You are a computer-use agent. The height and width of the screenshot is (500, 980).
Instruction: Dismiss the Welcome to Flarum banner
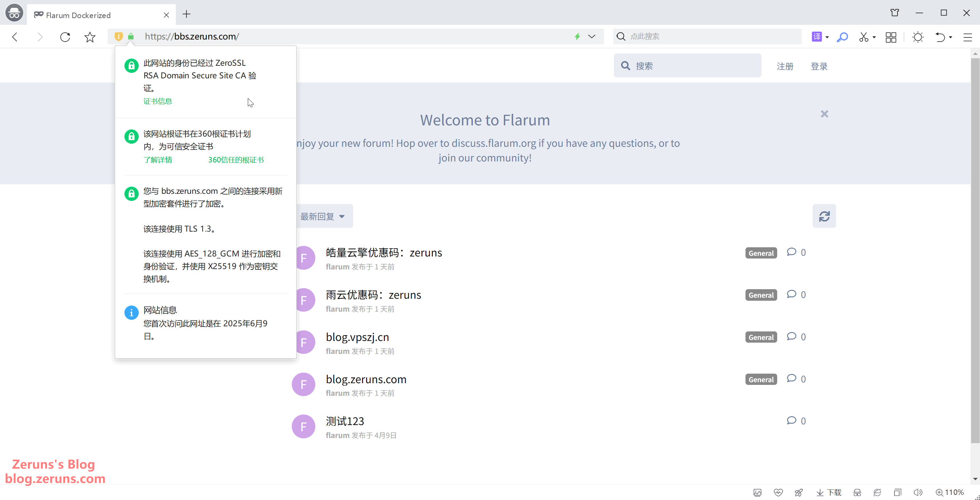(x=824, y=114)
